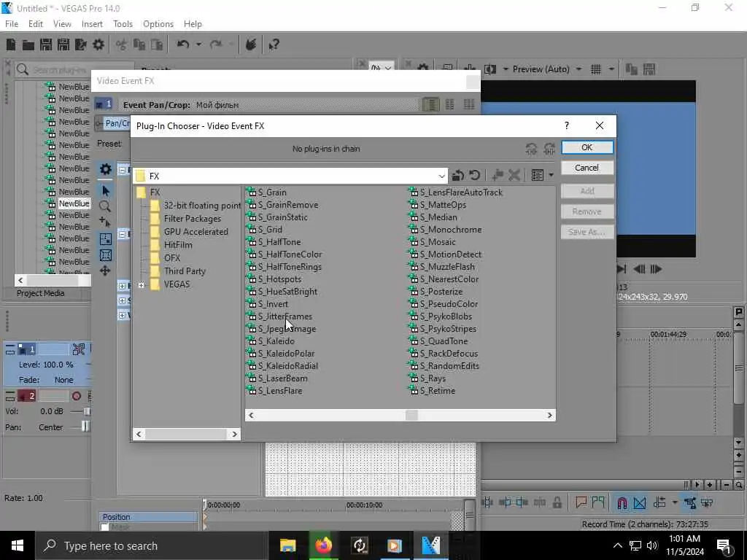Open the Preview (Auto) quality dropdown
747x560 pixels.
coord(578,69)
